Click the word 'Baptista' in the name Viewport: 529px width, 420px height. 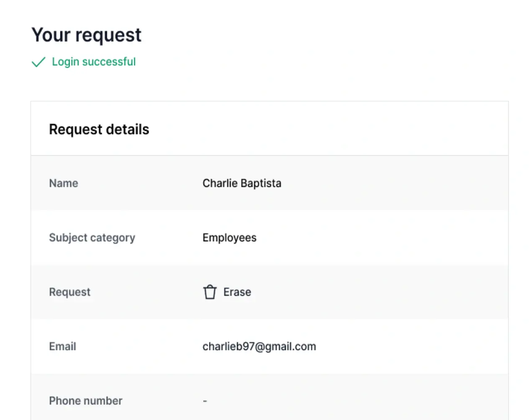click(261, 183)
